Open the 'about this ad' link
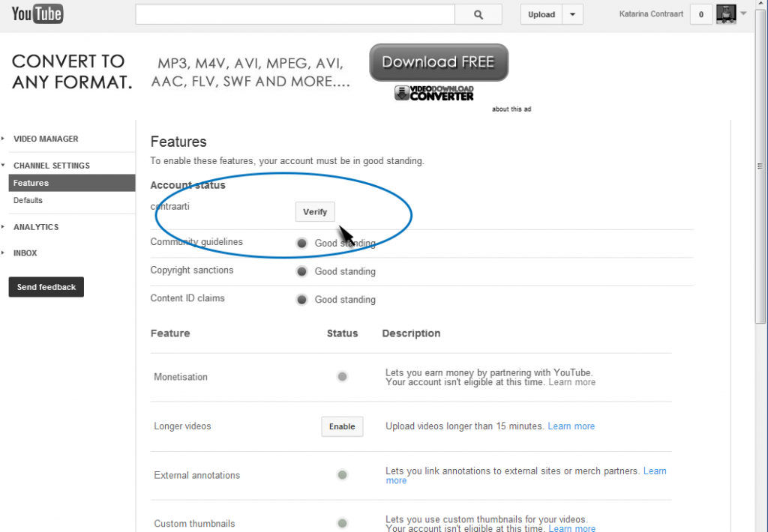The image size is (768, 532). [x=511, y=109]
